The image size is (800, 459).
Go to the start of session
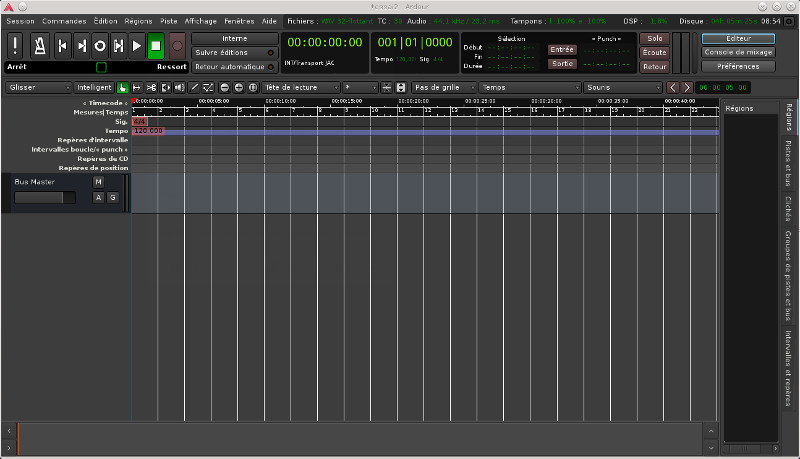pyautogui.click(x=61, y=45)
